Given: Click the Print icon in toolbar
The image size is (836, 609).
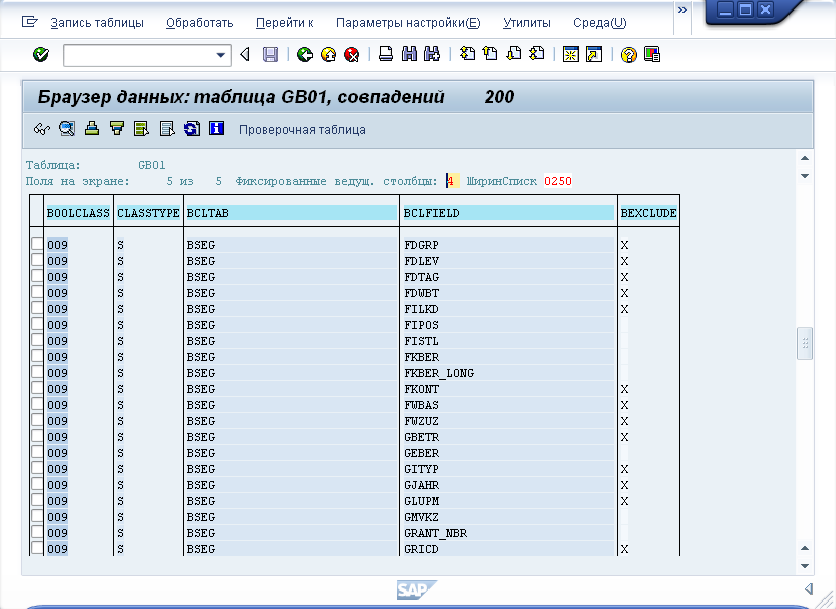Looking at the screenshot, I should click(x=386, y=55).
